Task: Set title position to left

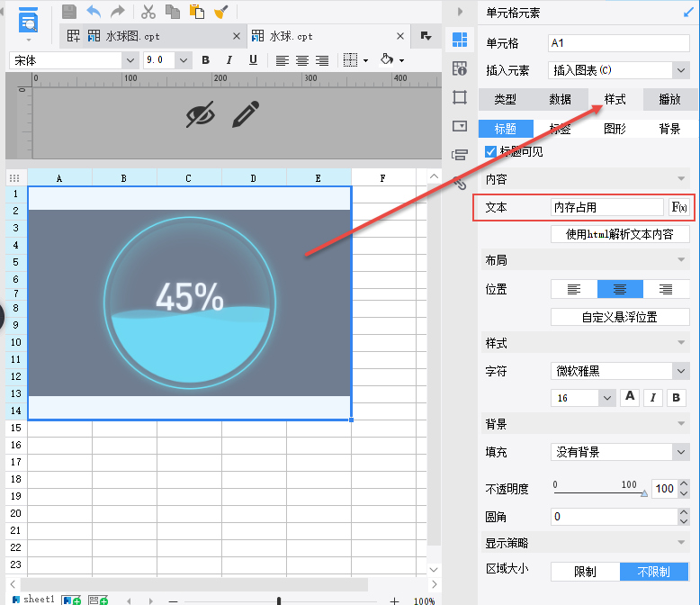Action: pos(574,290)
